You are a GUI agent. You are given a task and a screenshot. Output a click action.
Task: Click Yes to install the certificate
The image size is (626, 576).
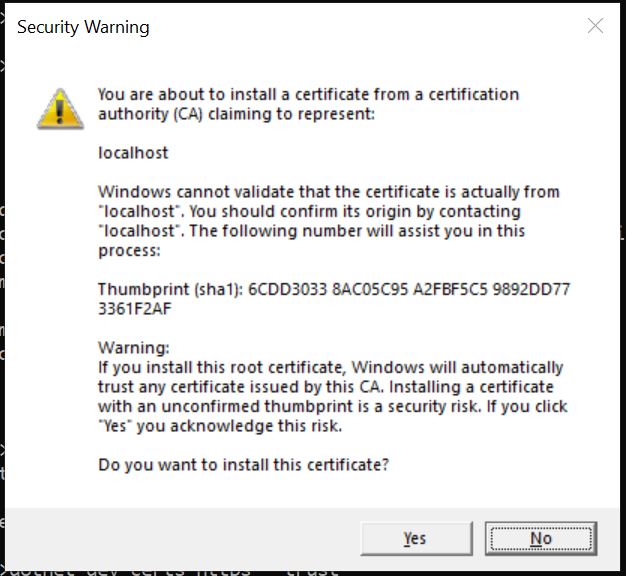coord(415,538)
